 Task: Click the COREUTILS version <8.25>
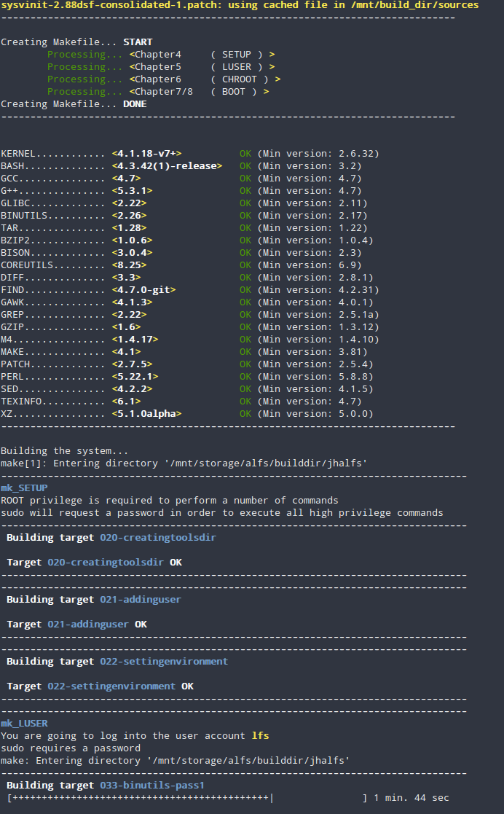coord(129,265)
